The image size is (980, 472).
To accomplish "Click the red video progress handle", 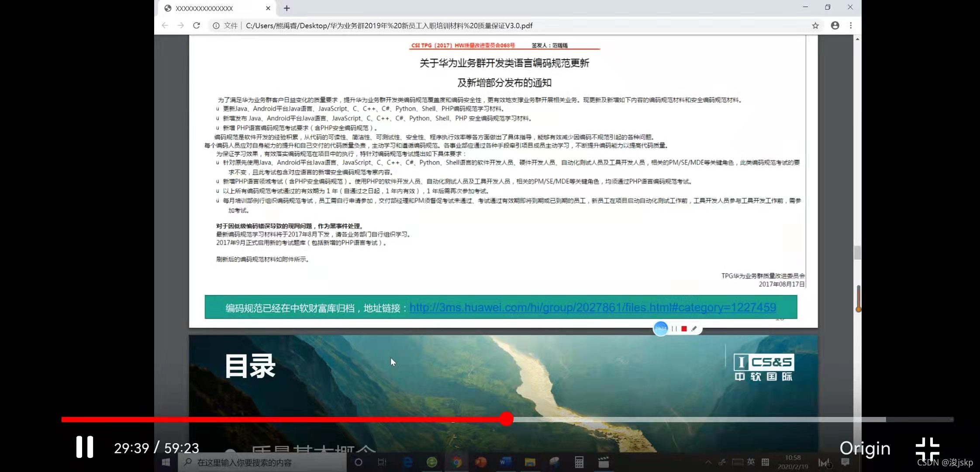I will coord(506,419).
